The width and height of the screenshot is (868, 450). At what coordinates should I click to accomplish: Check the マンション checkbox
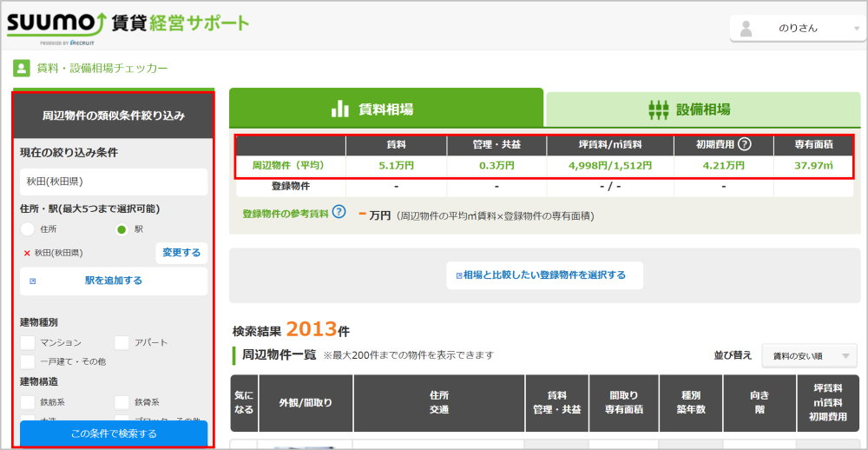(28, 342)
